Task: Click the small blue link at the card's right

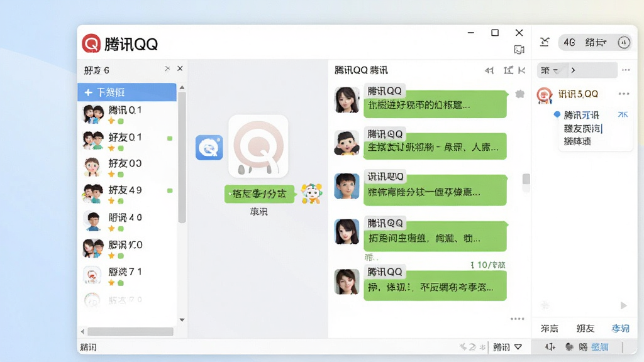Action: point(623,114)
